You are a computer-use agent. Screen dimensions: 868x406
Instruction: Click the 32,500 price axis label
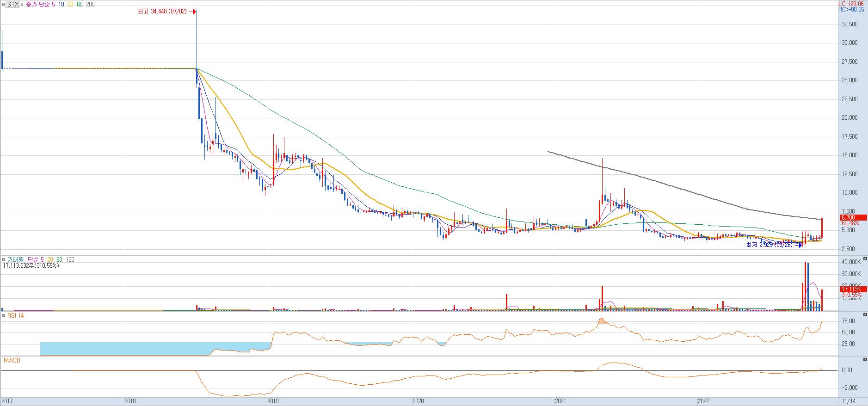pyautogui.click(x=850, y=24)
